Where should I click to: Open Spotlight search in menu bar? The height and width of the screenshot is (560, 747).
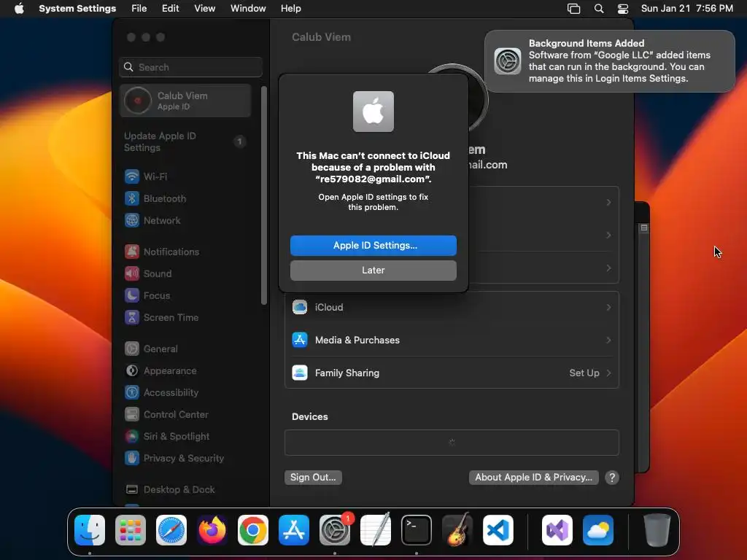599,9
